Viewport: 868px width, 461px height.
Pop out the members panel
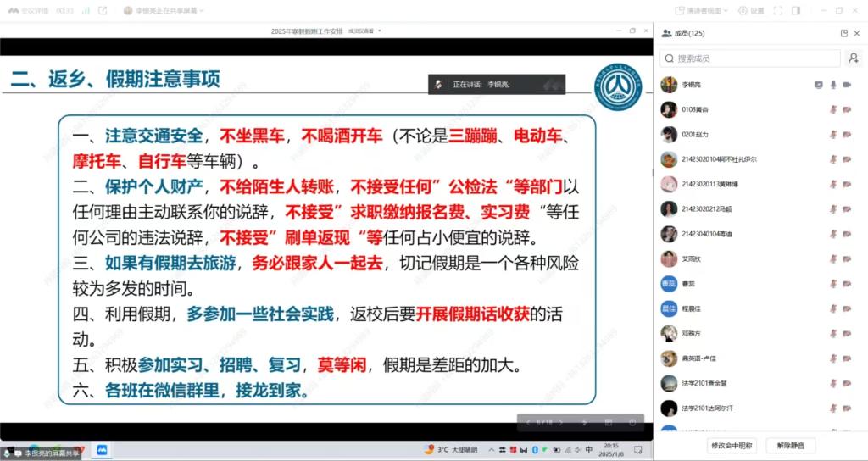(x=843, y=33)
